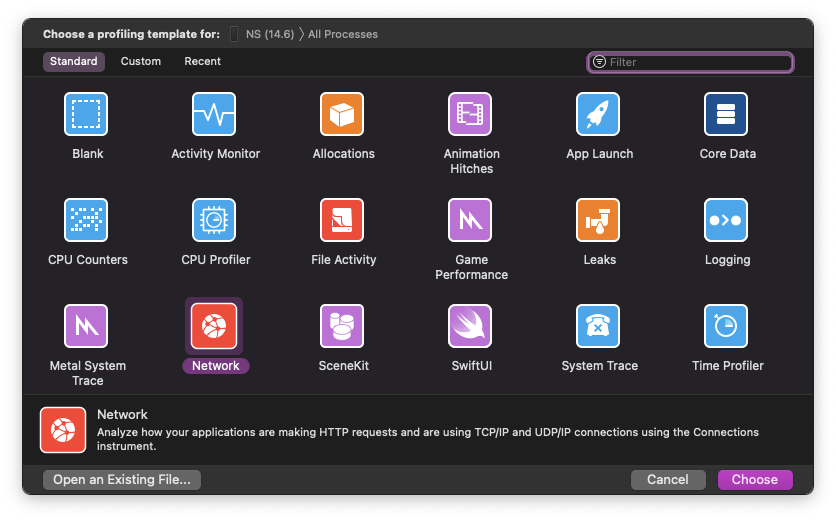
Task: Click the Core Data label text
Action: click(x=727, y=154)
